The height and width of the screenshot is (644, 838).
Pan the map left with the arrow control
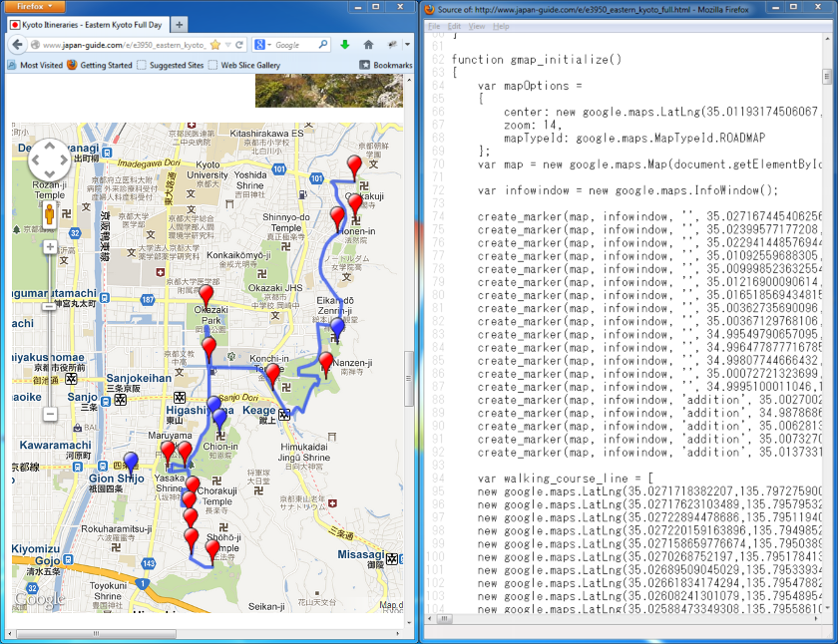pyautogui.click(x=36, y=160)
